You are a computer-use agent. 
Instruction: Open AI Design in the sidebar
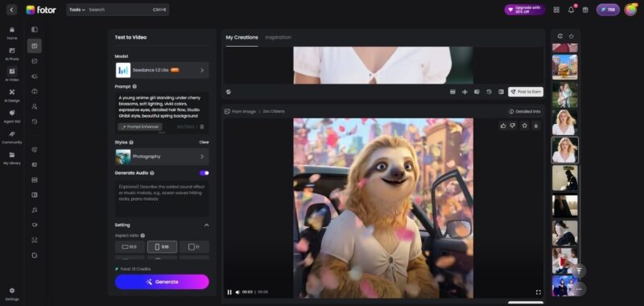(12, 95)
